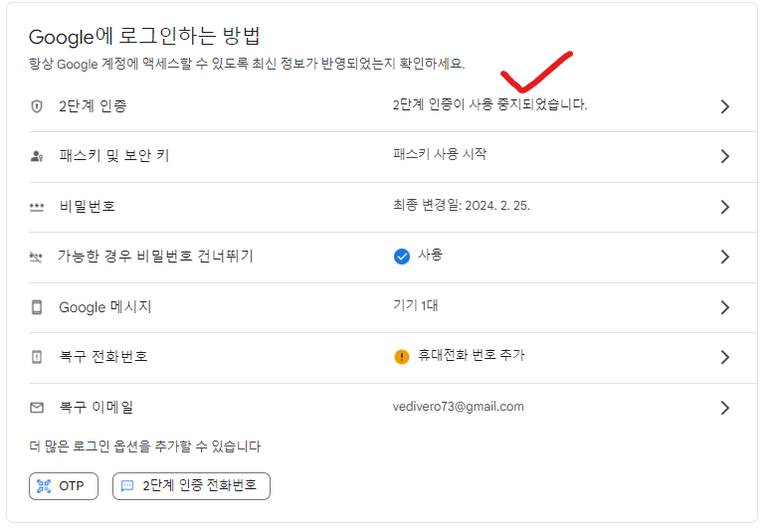This screenshot has width=771, height=532.
Task: Expand the 복구 이메일 row chevron
Action: point(725,408)
